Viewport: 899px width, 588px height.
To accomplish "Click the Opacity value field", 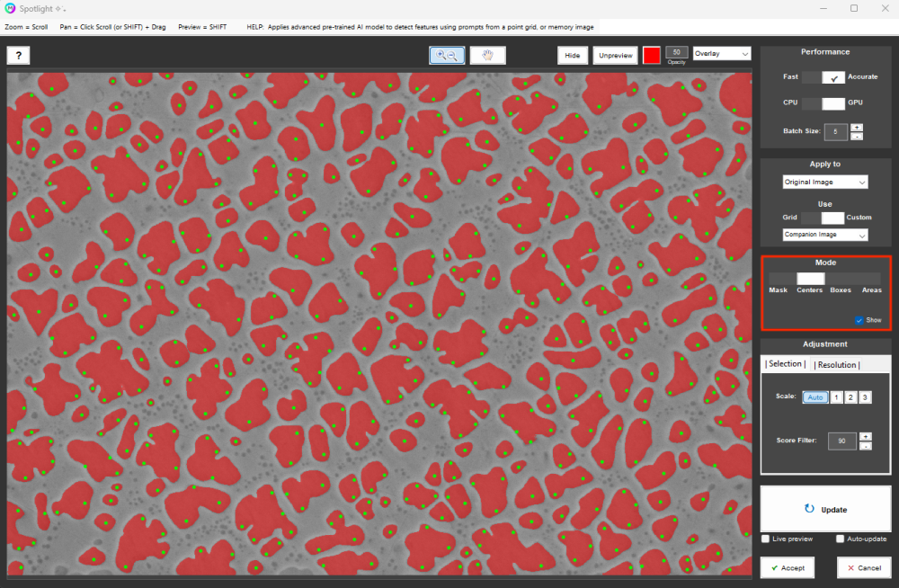I will (x=677, y=52).
